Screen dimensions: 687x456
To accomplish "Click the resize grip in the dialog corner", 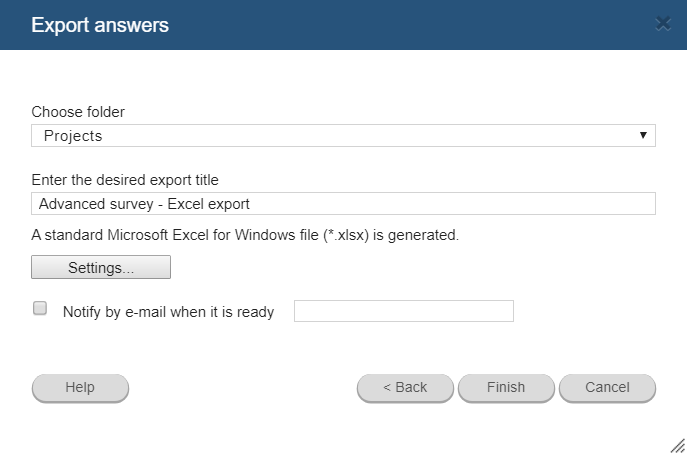I will point(678,446).
